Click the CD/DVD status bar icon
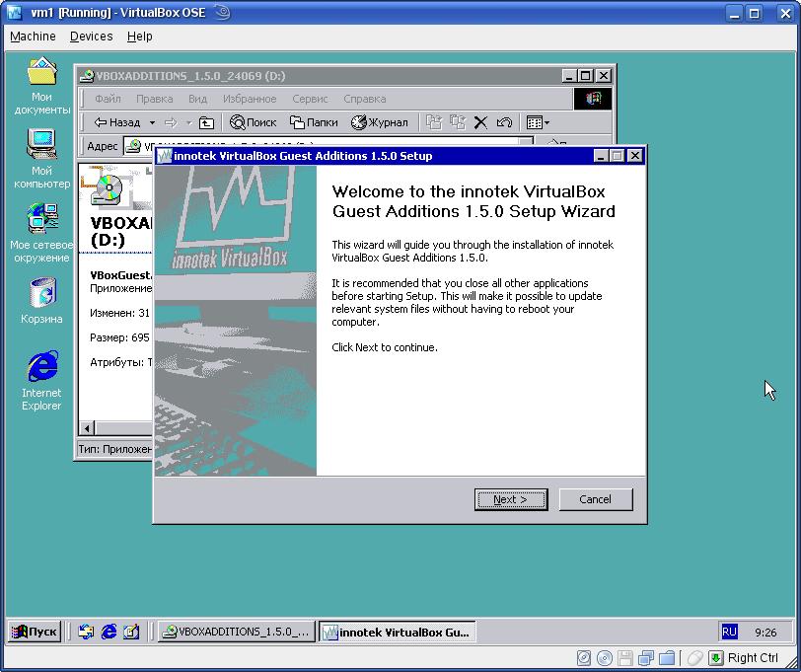The image size is (801, 672). (605, 657)
